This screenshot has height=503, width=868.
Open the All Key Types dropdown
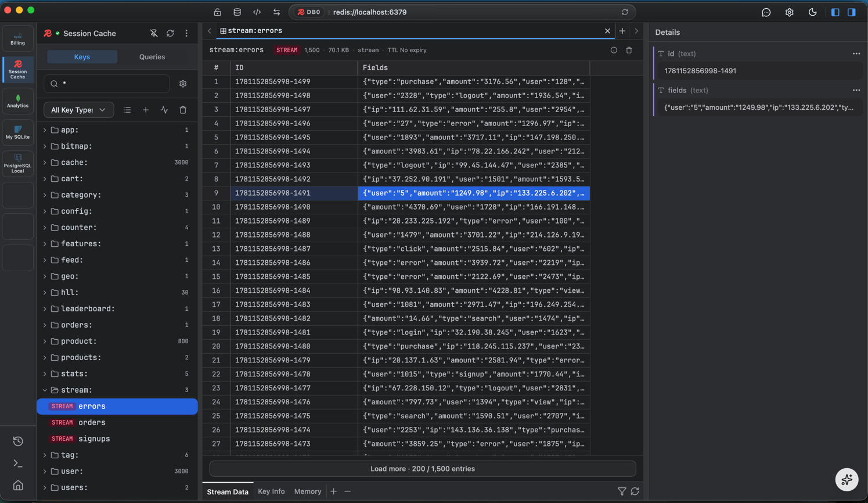pyautogui.click(x=78, y=110)
